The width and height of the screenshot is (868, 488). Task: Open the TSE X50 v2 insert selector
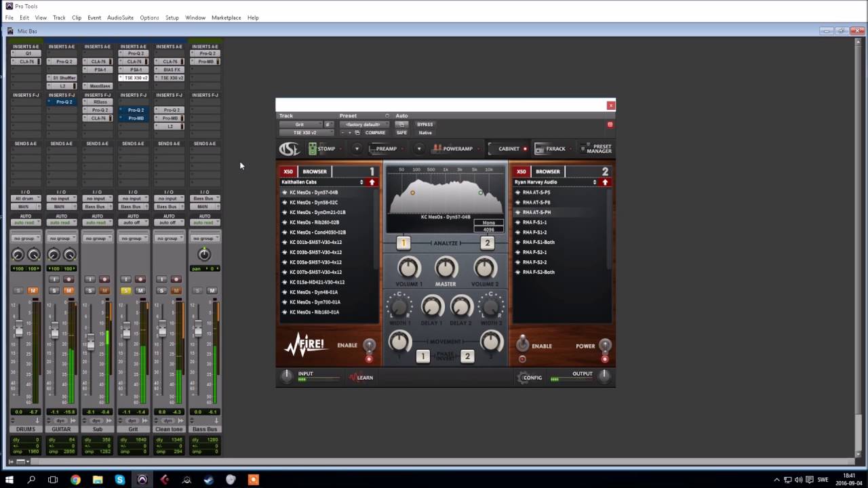[x=305, y=133]
